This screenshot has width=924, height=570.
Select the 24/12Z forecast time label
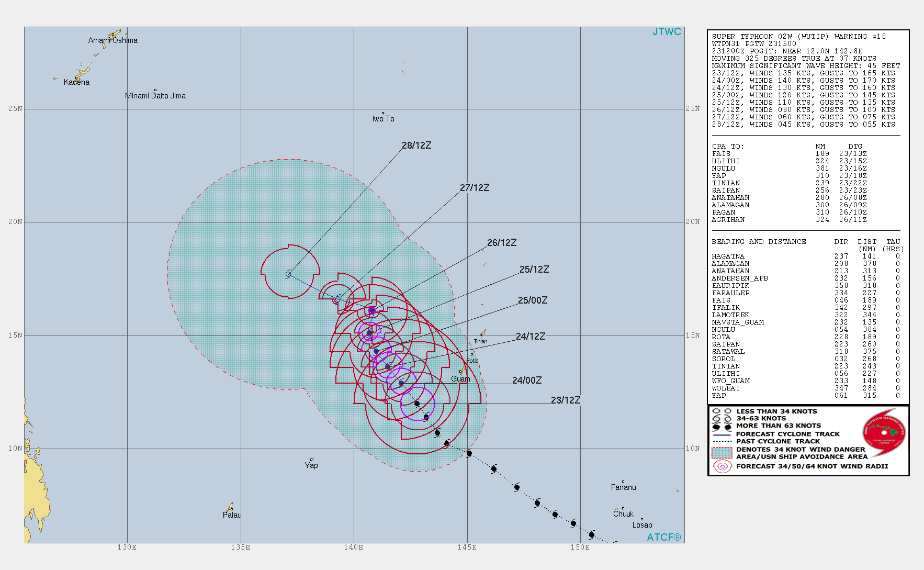click(x=531, y=336)
